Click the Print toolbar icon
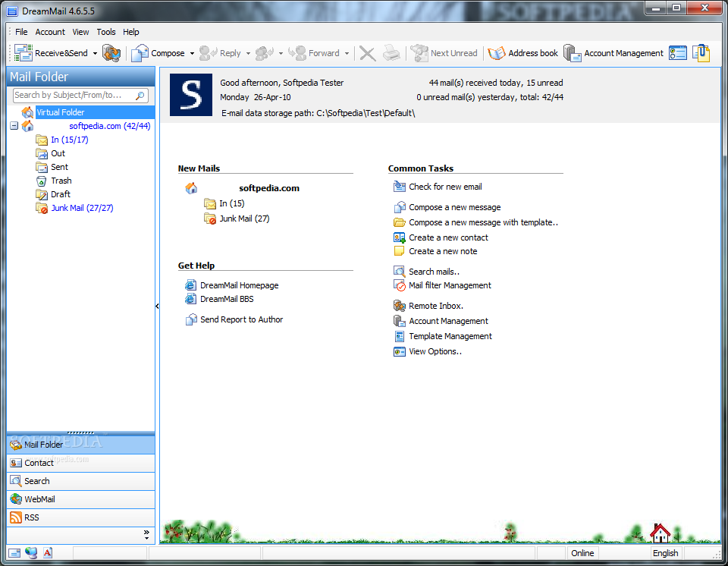This screenshot has width=728, height=566. click(391, 53)
